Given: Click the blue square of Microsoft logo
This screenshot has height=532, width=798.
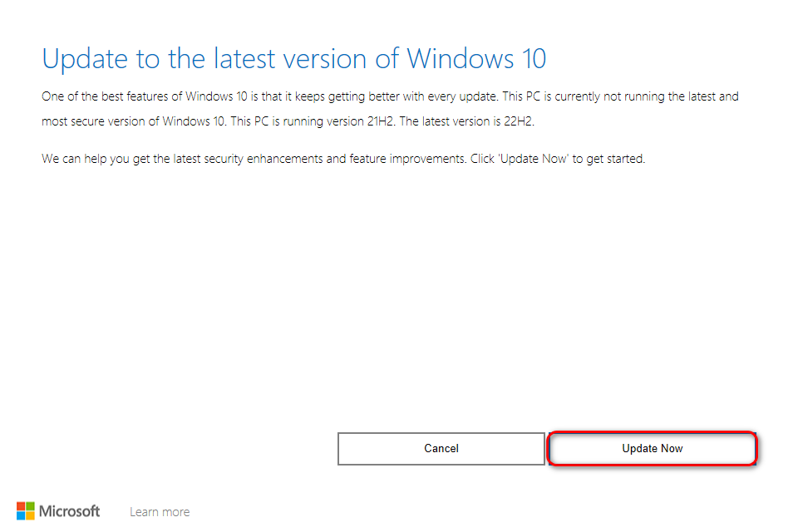Looking at the screenshot, I should coord(21,515).
